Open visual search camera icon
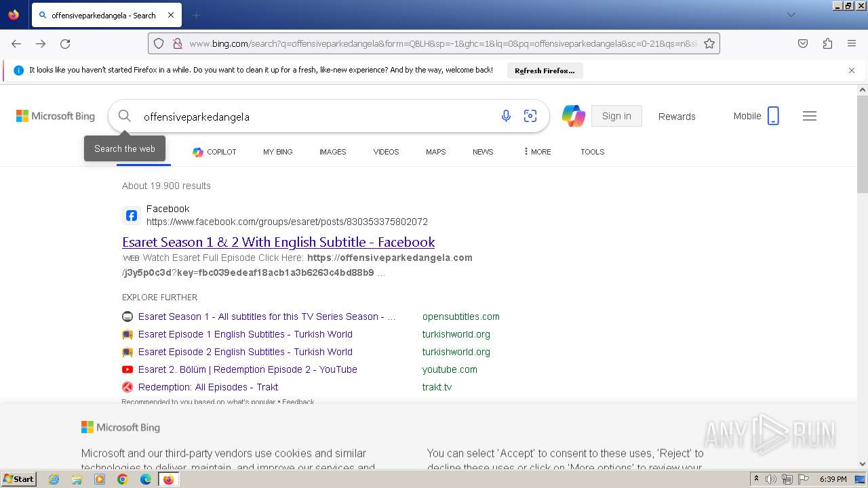This screenshot has height=488, width=868. (530, 116)
